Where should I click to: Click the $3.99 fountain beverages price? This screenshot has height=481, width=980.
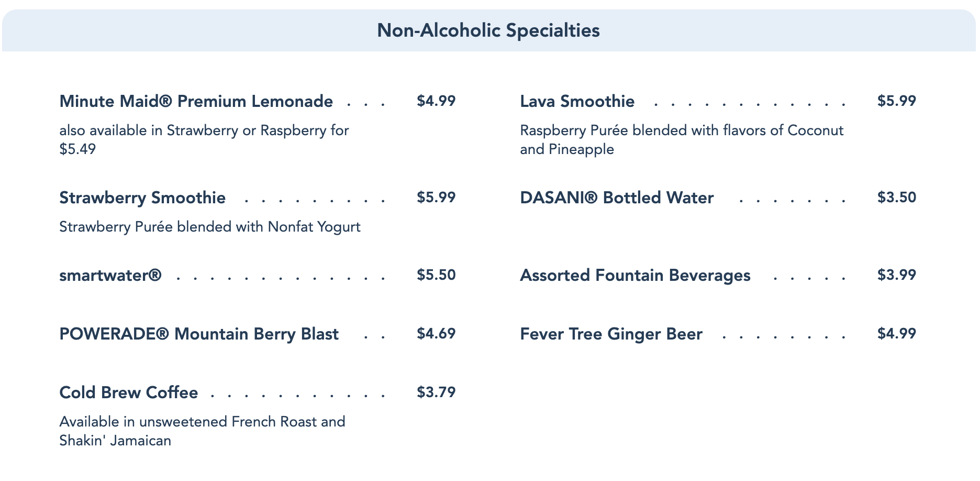point(897,275)
